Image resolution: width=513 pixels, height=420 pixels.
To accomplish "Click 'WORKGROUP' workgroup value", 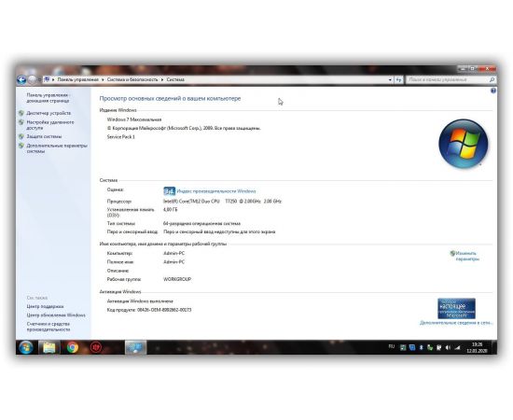I will tap(177, 279).
